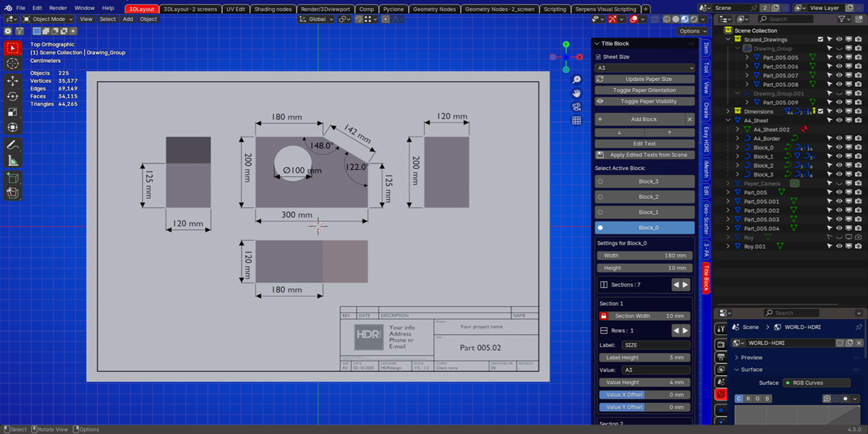Click the Update Paper Size button
The width and height of the screenshot is (868, 434).
644,79
